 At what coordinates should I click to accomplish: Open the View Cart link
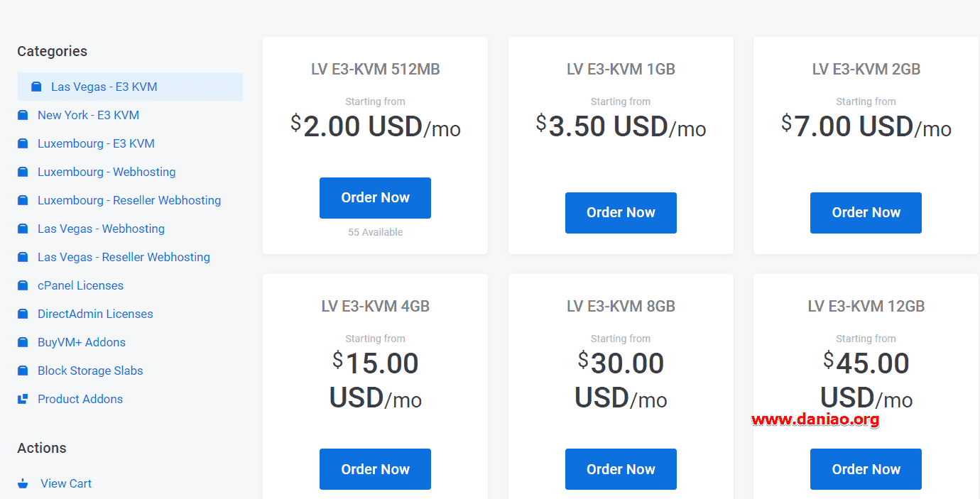(x=66, y=483)
